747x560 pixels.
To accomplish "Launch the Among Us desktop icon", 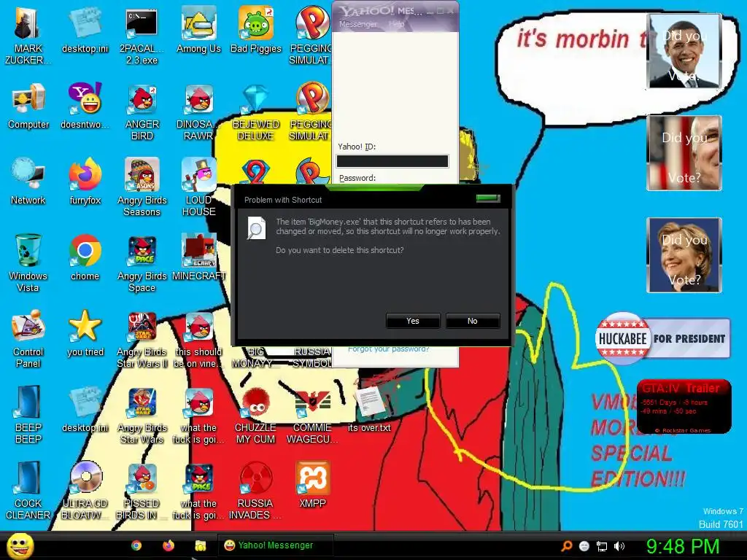I will (198, 29).
